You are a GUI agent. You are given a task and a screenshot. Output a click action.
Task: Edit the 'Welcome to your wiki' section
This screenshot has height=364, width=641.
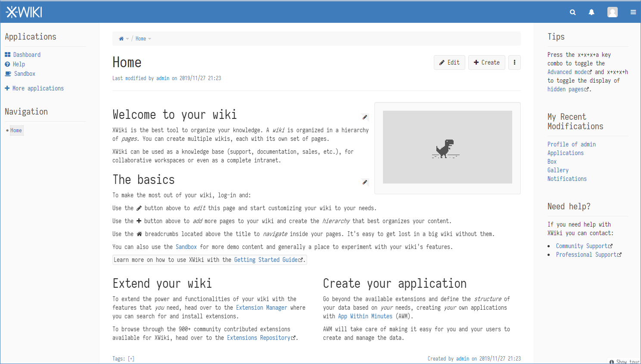coord(365,117)
